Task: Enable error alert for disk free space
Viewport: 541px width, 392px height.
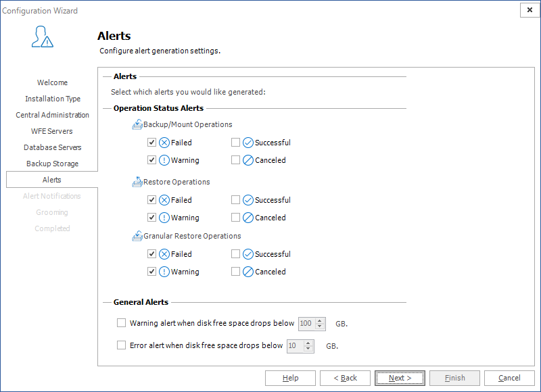Action: click(x=122, y=345)
